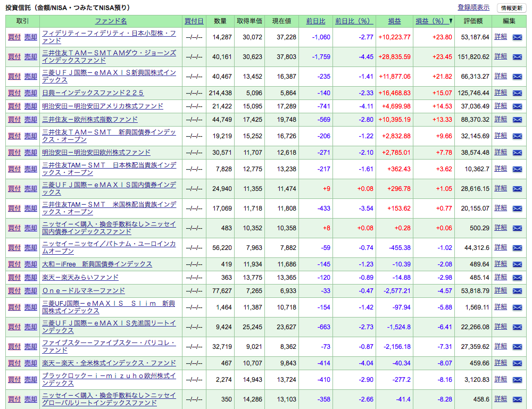This screenshot has width=532, height=409.
Task: Open 日興－インデックスファンド225 link
Action: pyautogui.click(x=93, y=93)
